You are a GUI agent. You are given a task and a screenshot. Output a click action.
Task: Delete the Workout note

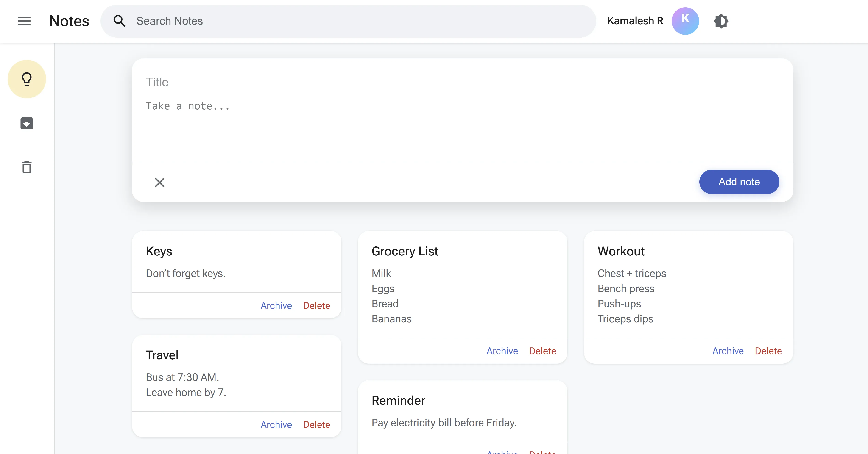click(x=768, y=351)
